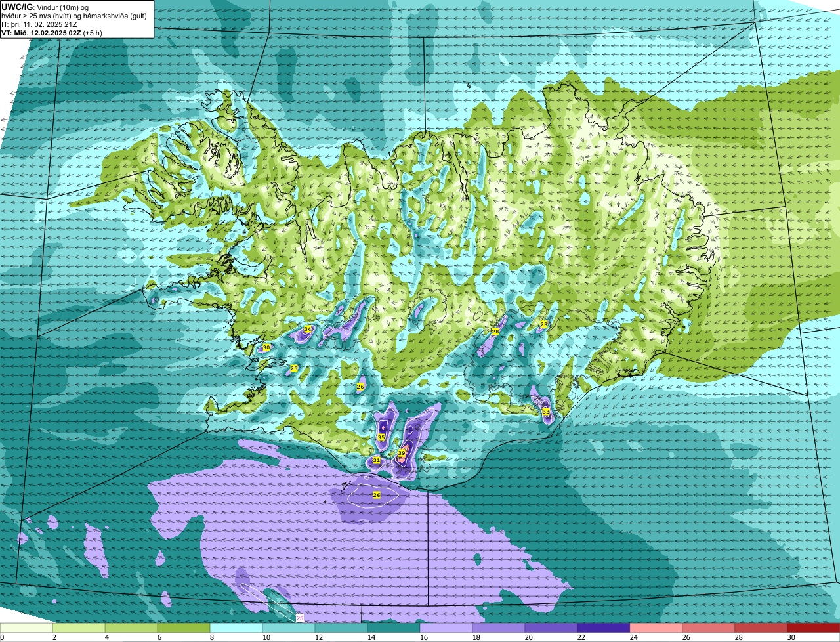Screen dimensions: 840x642
Task: Select the 26–28 m/s salmon legend swatch
Action: pyautogui.click(x=709, y=628)
